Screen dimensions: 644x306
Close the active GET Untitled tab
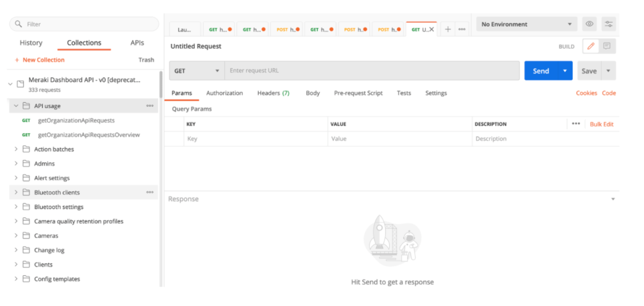coord(431,29)
